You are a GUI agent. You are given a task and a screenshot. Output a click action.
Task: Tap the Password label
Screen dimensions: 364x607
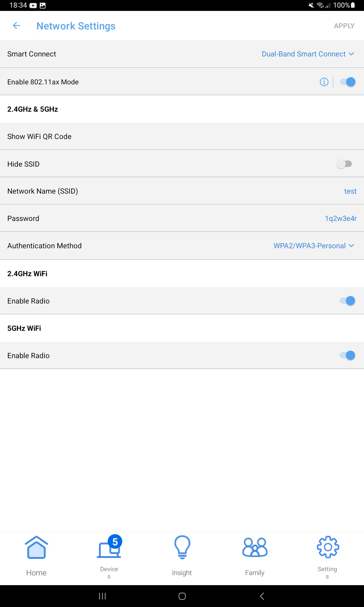point(23,219)
